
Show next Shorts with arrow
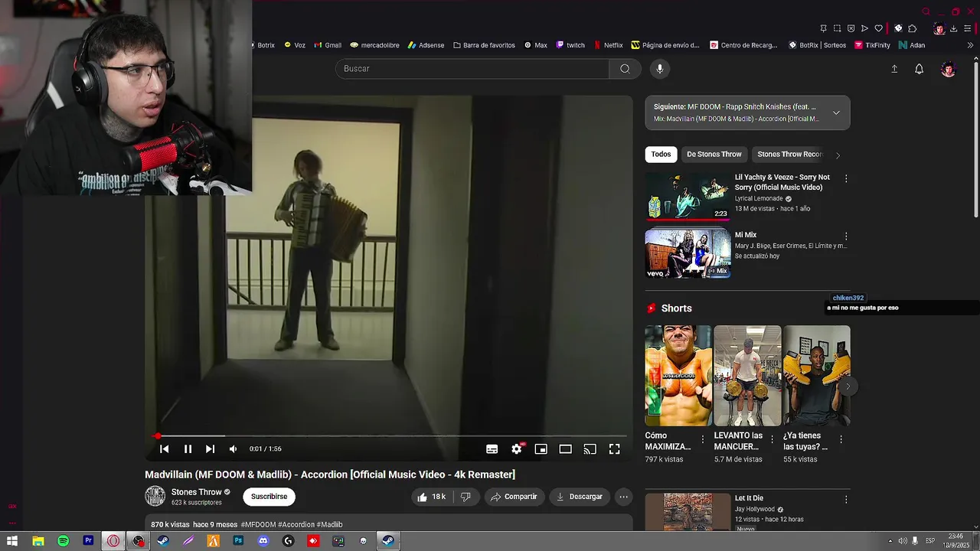click(848, 386)
